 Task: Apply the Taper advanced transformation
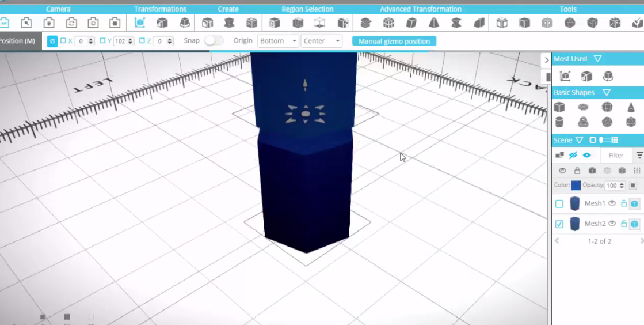[x=434, y=22]
